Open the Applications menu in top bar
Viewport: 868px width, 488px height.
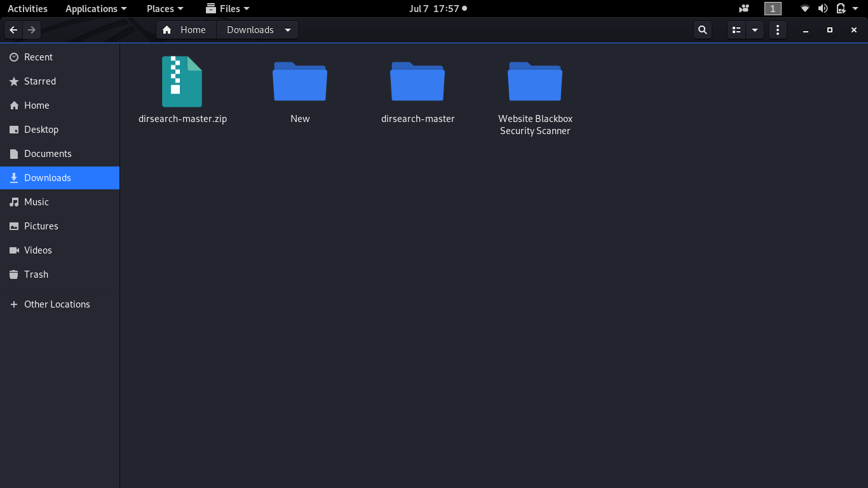tap(96, 8)
